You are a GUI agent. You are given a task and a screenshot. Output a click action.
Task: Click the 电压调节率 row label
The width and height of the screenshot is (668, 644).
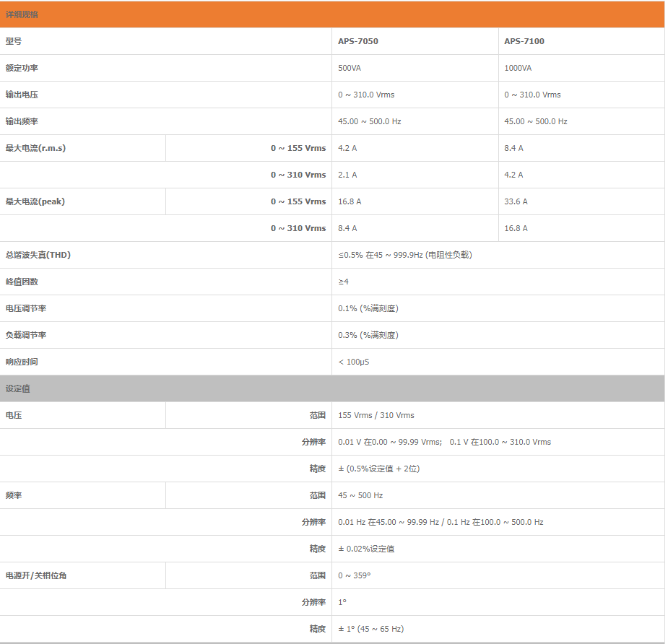tap(25, 308)
